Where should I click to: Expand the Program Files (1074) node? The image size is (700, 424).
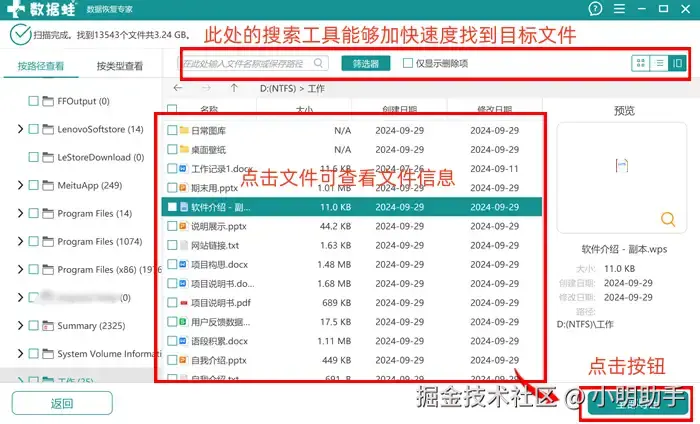pyautogui.click(x=20, y=241)
